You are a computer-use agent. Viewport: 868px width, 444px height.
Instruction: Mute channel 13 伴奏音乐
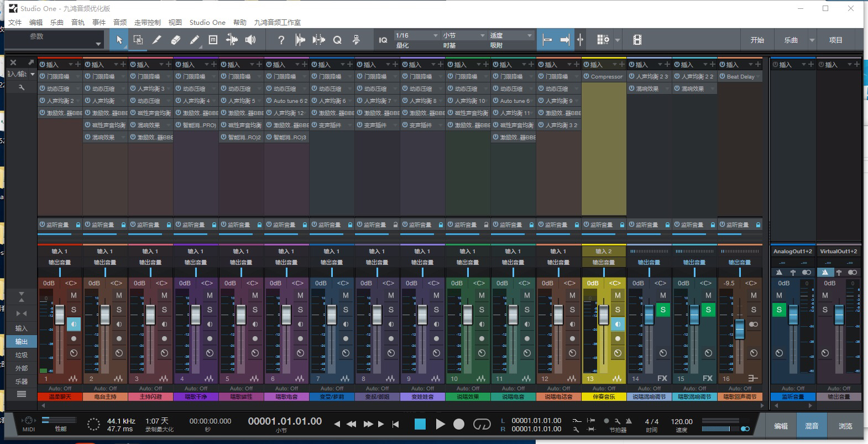coord(618,296)
